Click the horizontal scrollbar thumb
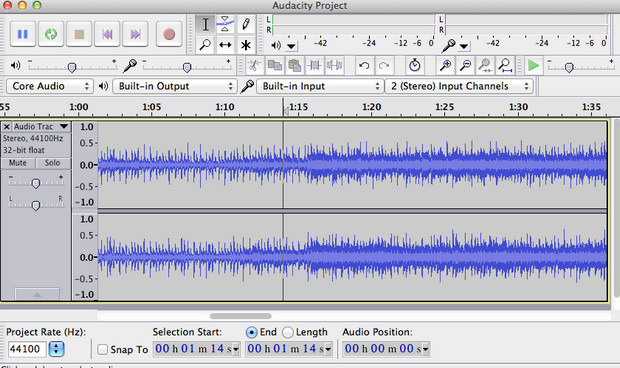Image resolution: width=620 pixels, height=368 pixels. click(240, 316)
